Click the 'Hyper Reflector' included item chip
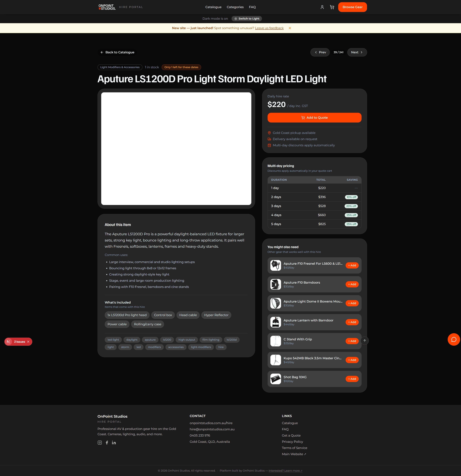The height and width of the screenshot is (476, 461). coord(216,315)
